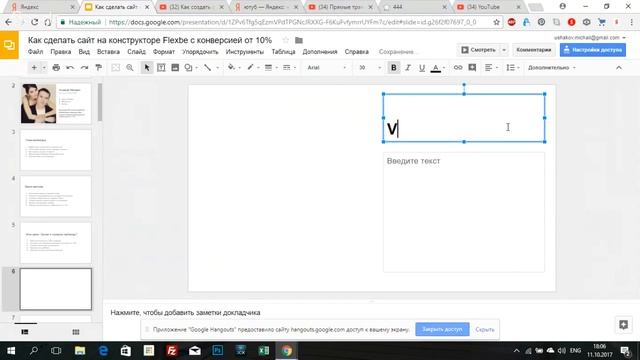
Task: Open dropdown arrow next to Смотреть
Action: click(504, 50)
